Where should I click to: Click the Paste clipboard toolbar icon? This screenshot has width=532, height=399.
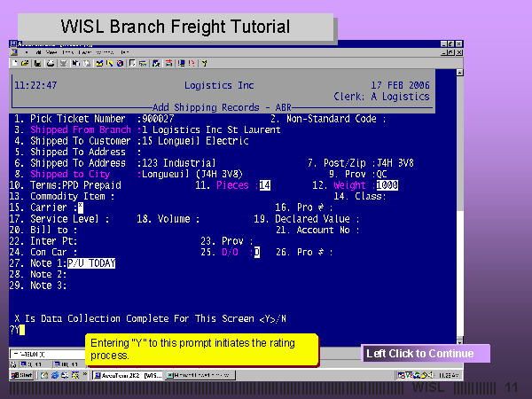pyautogui.click(x=87, y=63)
